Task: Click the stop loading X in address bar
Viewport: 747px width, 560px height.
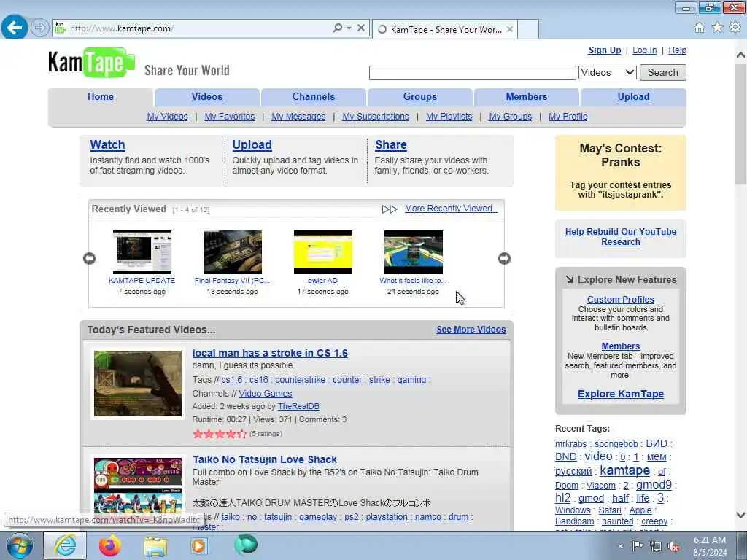Action: [361, 28]
